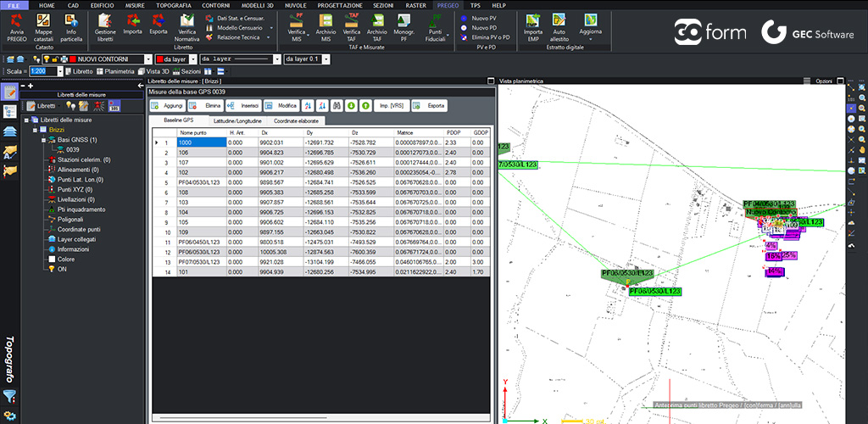Toggle layer bulb in NUOVI CONTORNI box
Viewport: 868px width, 424px height.
coord(47,59)
